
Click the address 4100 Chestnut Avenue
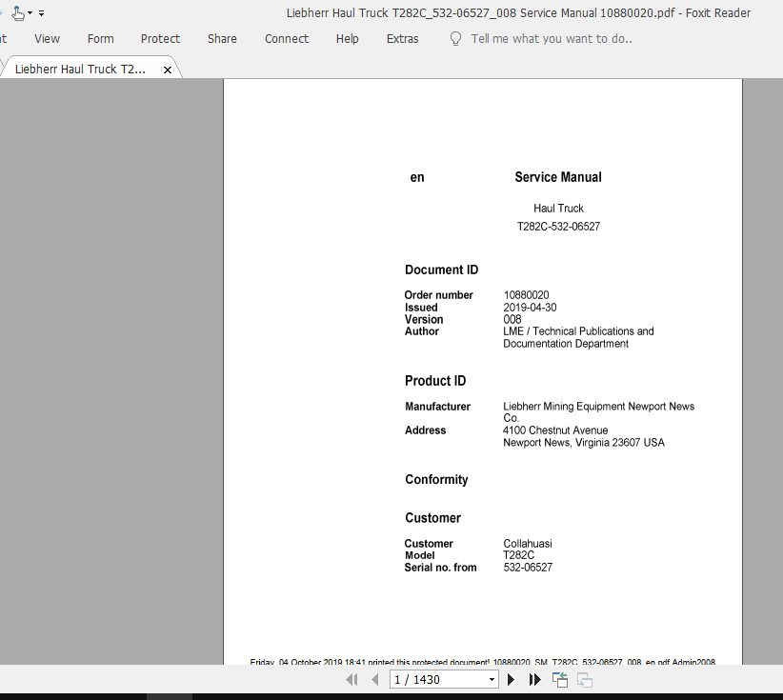click(555, 430)
